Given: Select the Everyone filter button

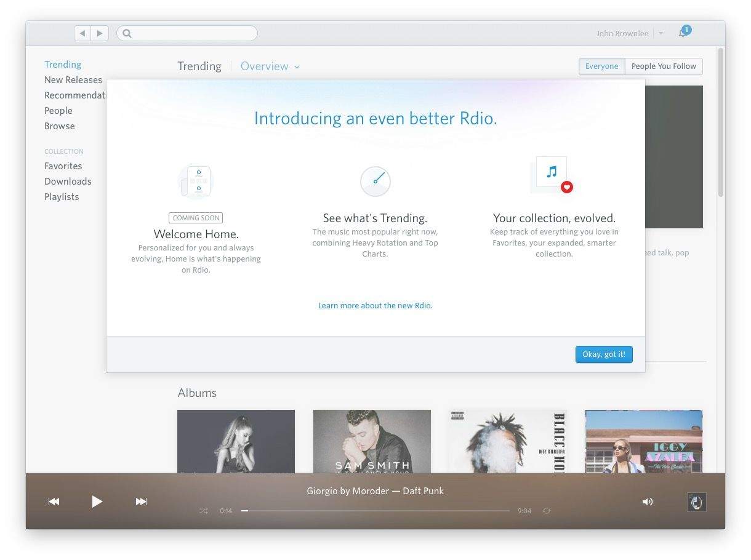Looking at the screenshot, I should coord(601,66).
